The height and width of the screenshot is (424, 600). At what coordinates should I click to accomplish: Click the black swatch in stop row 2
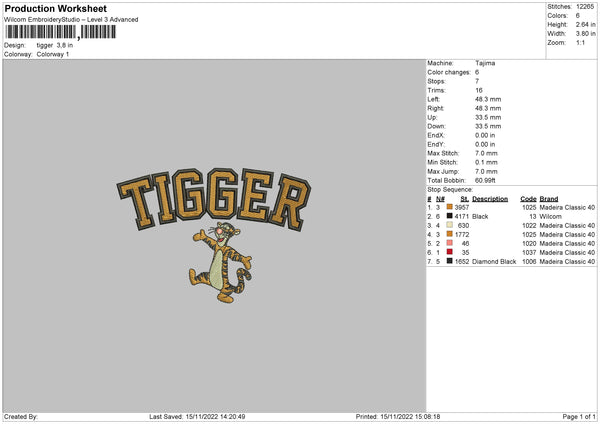(450, 216)
